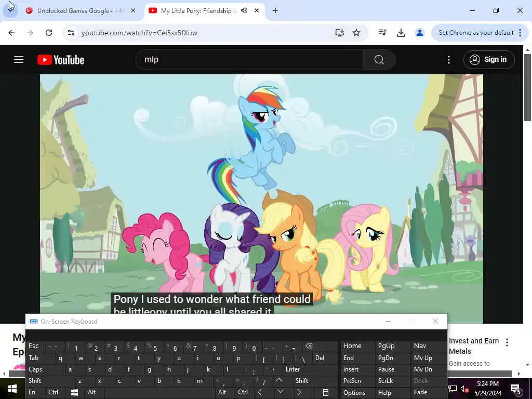Image resolution: width=532 pixels, height=399 pixels.
Task: Close the Unblocked Games tab
Action: pos(133,10)
